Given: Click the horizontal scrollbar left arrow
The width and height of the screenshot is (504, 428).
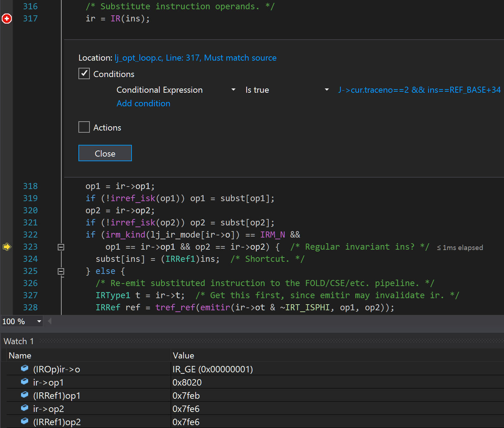Looking at the screenshot, I should (x=50, y=321).
